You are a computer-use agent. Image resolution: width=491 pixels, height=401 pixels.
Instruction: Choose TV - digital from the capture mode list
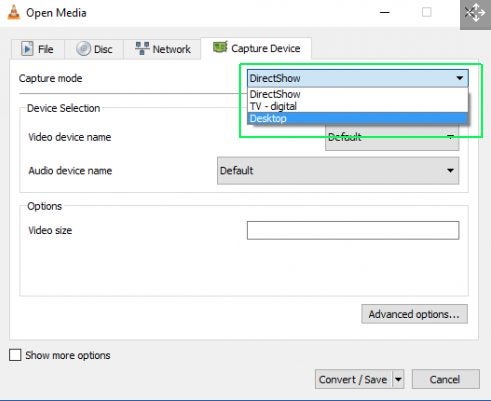(x=358, y=106)
